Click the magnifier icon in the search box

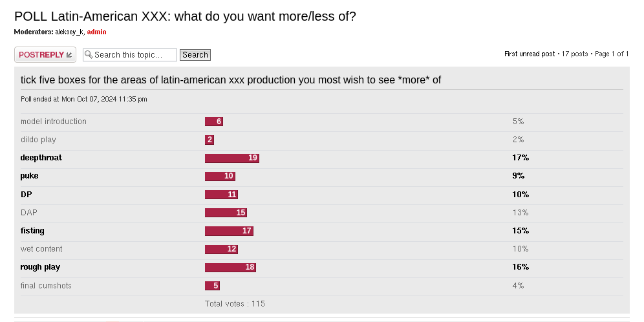click(89, 55)
